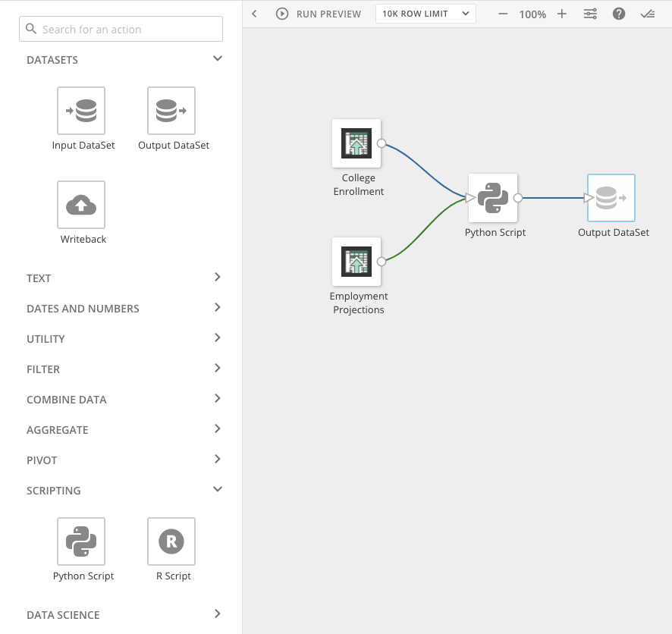Collapse the DATASETS section
Image resolution: width=672 pixels, height=634 pixels.
(217, 58)
